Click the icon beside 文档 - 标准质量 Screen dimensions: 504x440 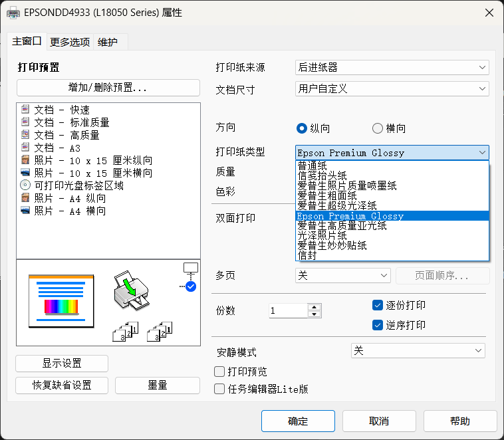click(x=25, y=122)
